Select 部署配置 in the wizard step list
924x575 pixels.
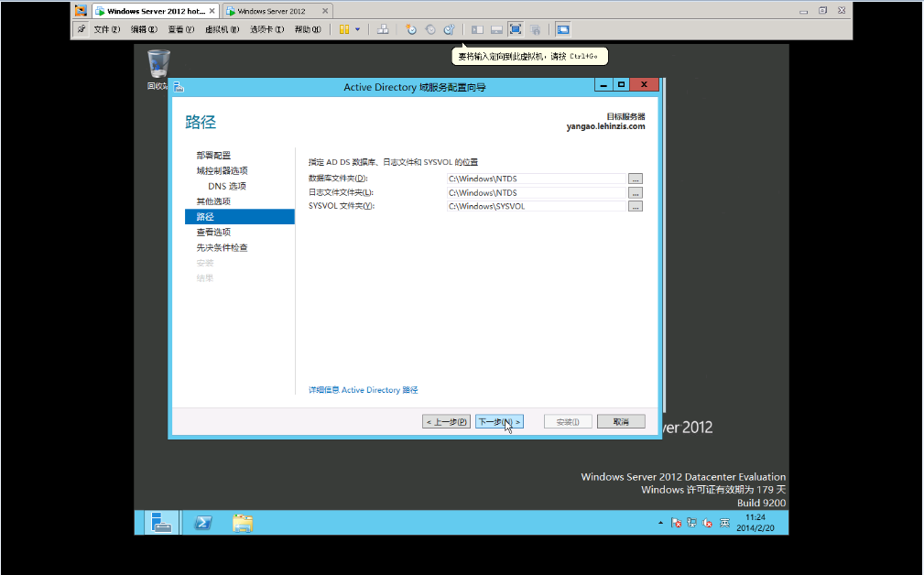click(213, 155)
